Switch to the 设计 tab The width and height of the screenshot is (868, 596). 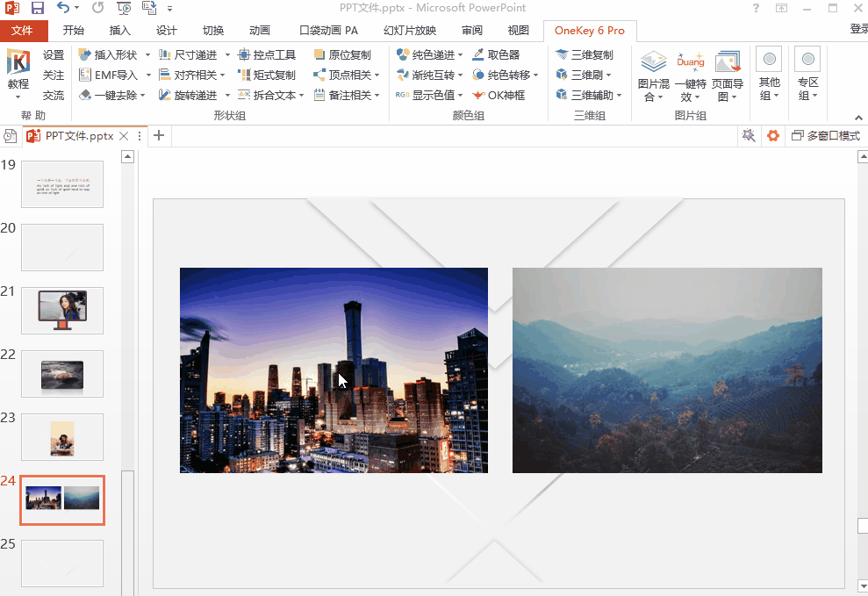166,31
